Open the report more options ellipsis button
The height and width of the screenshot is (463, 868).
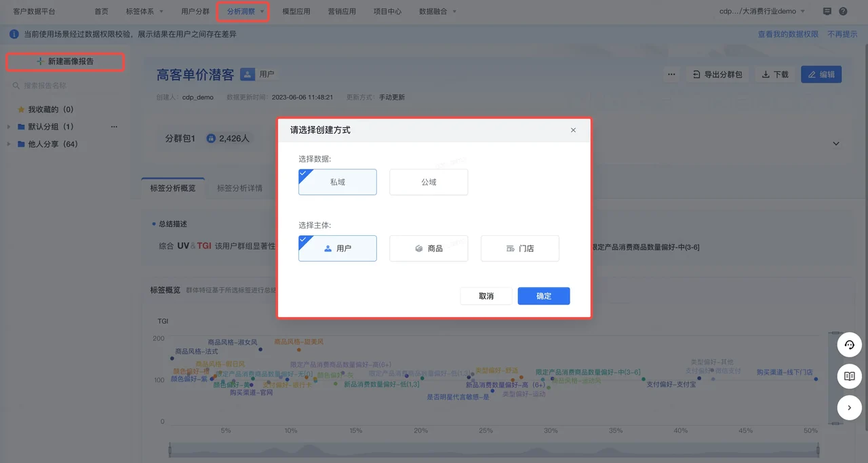[x=671, y=75]
